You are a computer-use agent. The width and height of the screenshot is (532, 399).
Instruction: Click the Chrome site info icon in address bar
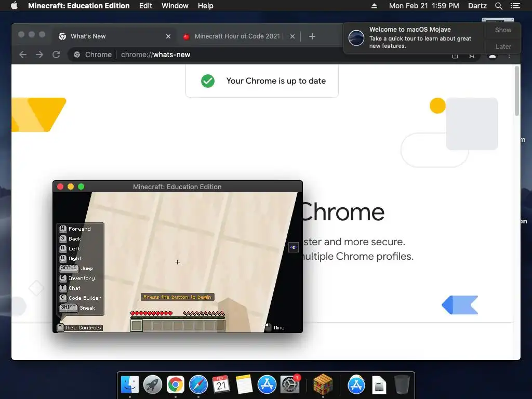tap(77, 55)
